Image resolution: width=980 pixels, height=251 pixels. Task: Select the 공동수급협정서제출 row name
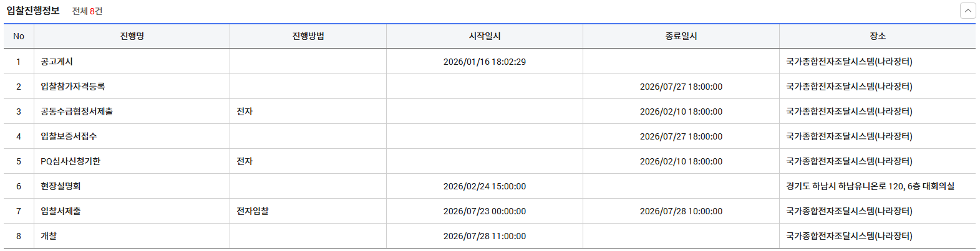click(77, 111)
